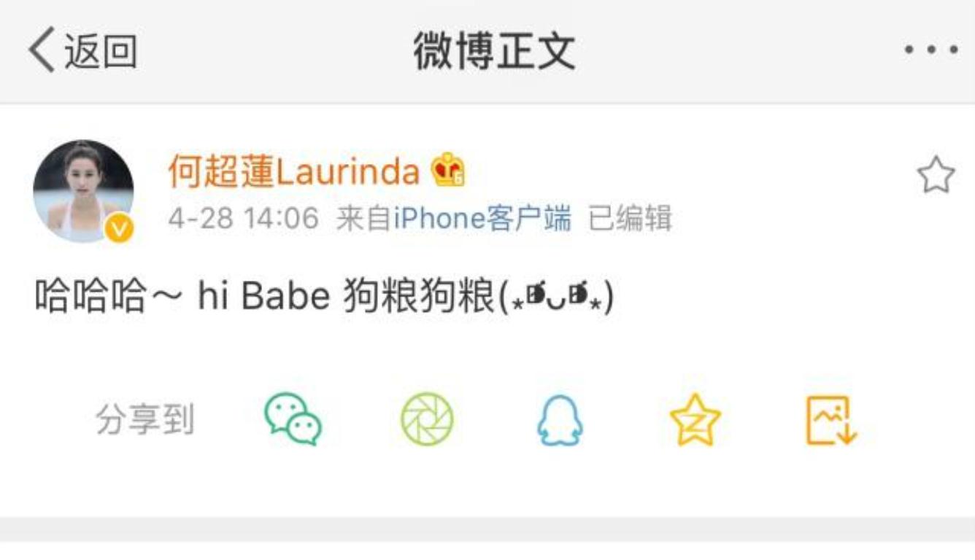View edit history via 已编辑
975x560 pixels.
coord(630,219)
